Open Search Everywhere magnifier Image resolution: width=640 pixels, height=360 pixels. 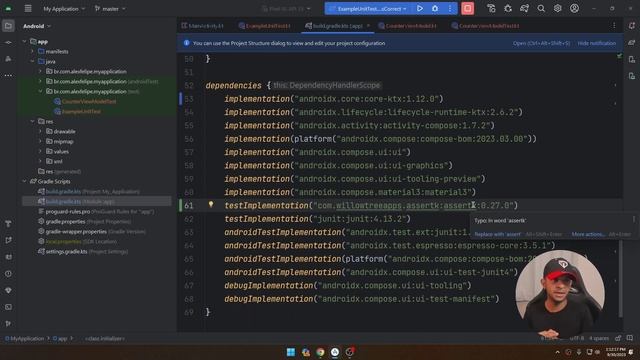[x=541, y=9]
